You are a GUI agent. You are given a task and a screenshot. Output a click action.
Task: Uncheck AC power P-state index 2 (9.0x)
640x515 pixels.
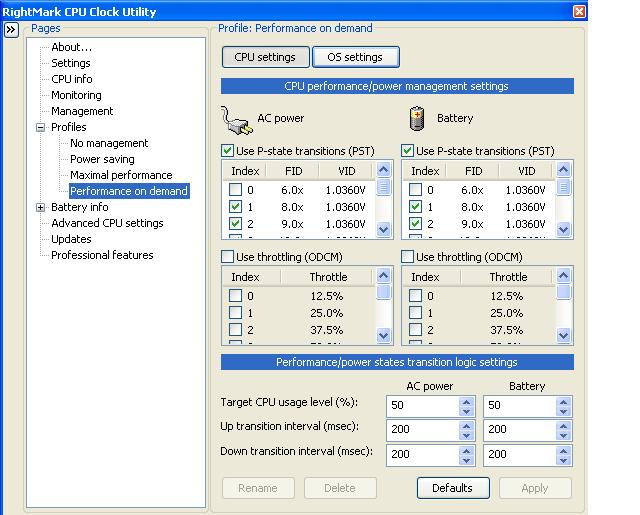[236, 224]
